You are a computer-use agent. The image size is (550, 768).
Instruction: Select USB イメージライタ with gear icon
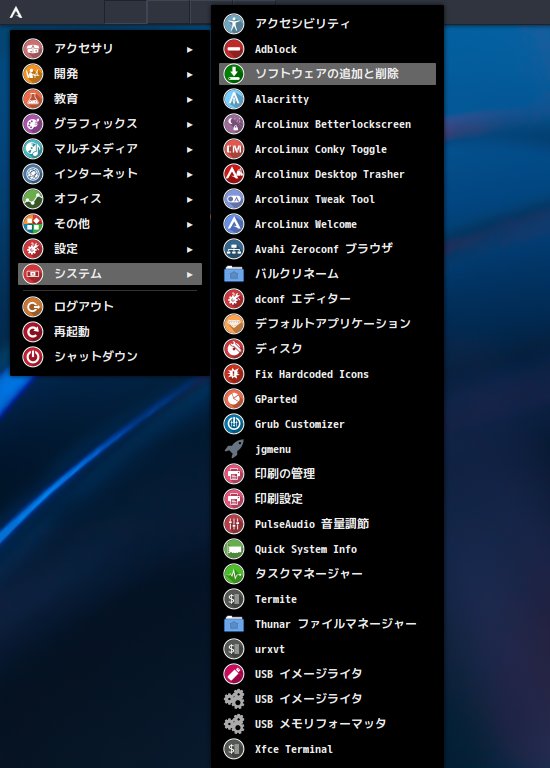coord(327,699)
